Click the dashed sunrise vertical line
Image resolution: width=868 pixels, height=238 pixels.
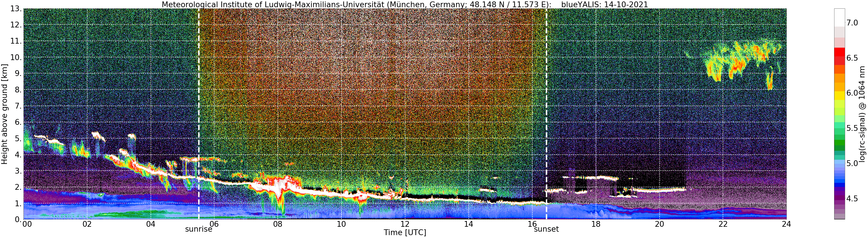(198, 114)
